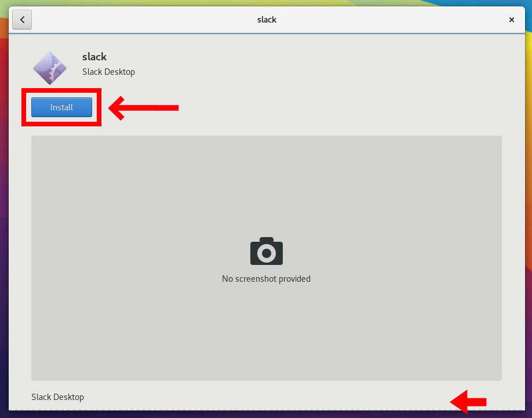This screenshot has width=532, height=418.
Task: Click 'Slack Desktop' subtitle under app name
Action: coord(108,72)
